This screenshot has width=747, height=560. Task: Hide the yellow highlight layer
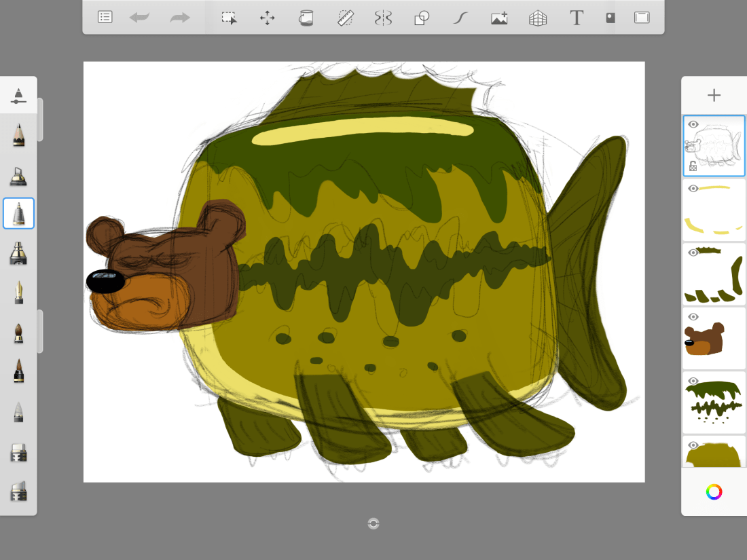(693, 189)
